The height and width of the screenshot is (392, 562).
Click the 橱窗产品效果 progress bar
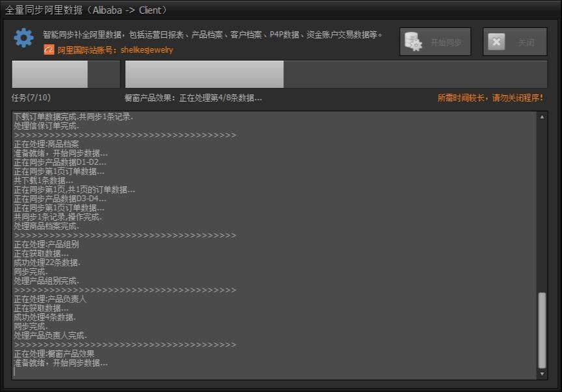point(204,74)
